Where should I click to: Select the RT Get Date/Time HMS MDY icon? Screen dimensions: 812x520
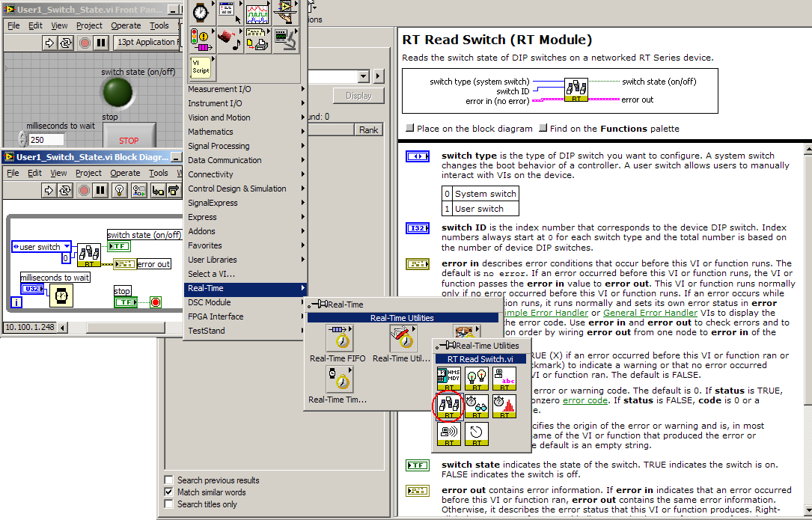point(448,378)
